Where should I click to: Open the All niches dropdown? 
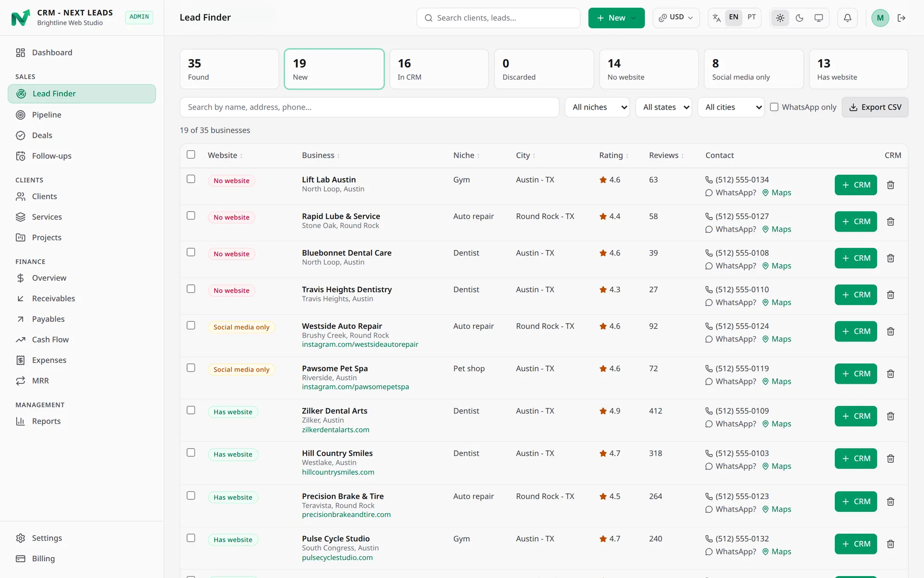coord(597,107)
